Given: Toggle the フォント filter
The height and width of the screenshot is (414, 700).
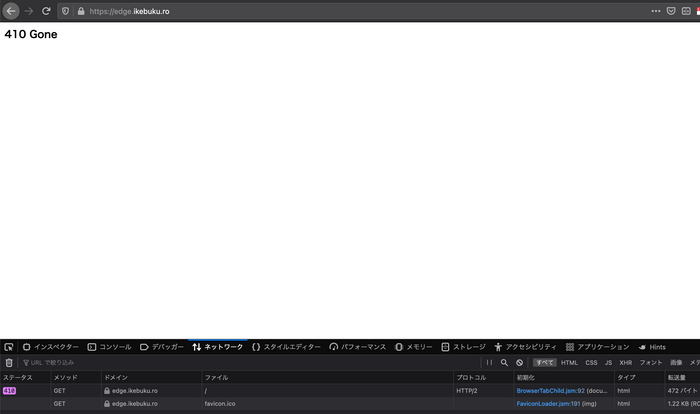Looking at the screenshot, I should tap(651, 363).
